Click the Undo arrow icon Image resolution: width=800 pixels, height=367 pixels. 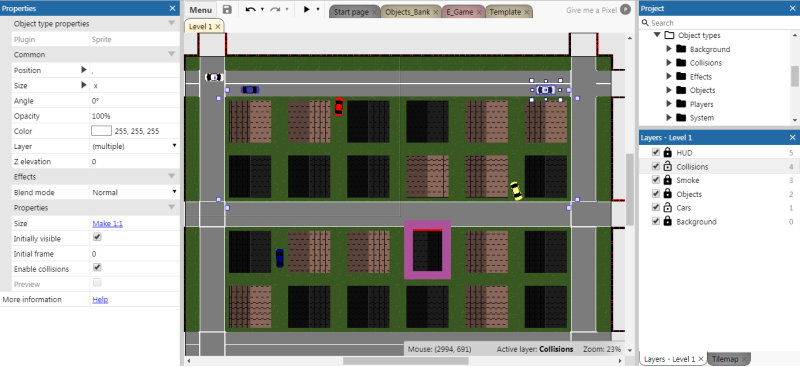(251, 10)
